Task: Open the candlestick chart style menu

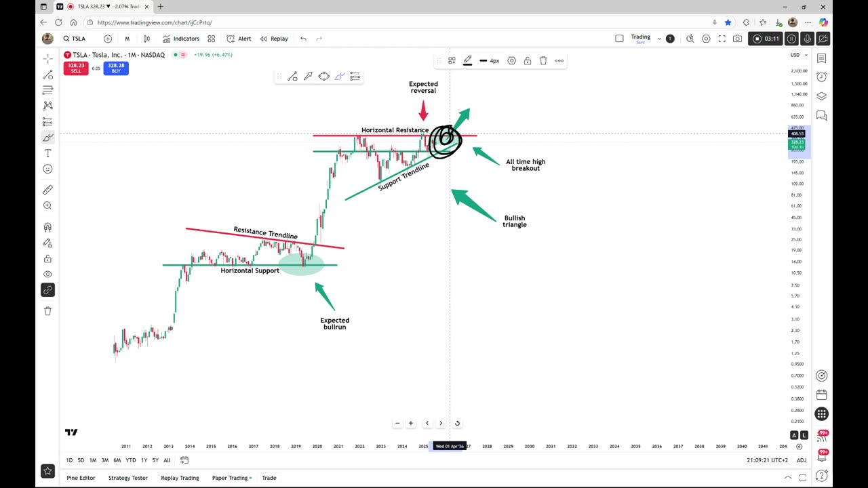Action: point(146,39)
